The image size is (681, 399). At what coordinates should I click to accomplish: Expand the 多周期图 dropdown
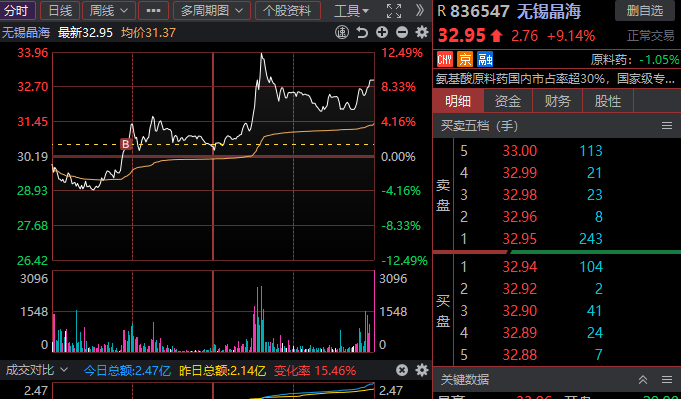212,10
